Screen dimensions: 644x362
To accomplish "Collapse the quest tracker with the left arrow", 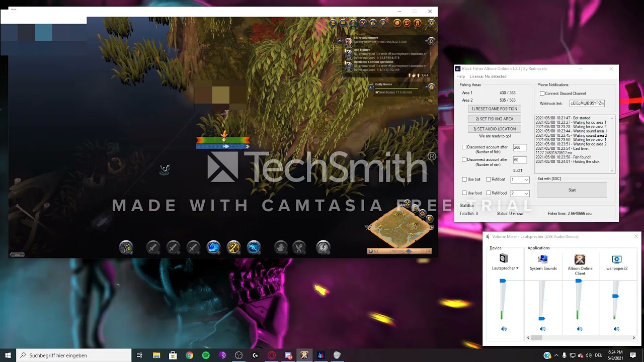I will [340, 41].
